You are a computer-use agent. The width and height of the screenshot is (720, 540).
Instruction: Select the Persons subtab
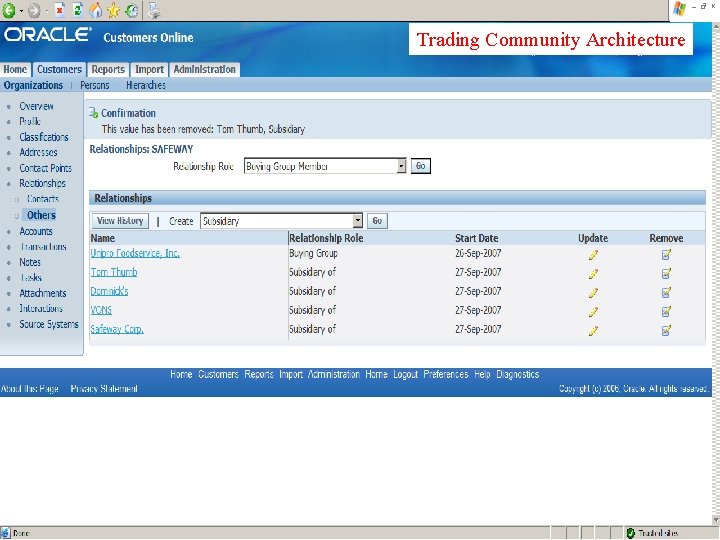(95, 85)
